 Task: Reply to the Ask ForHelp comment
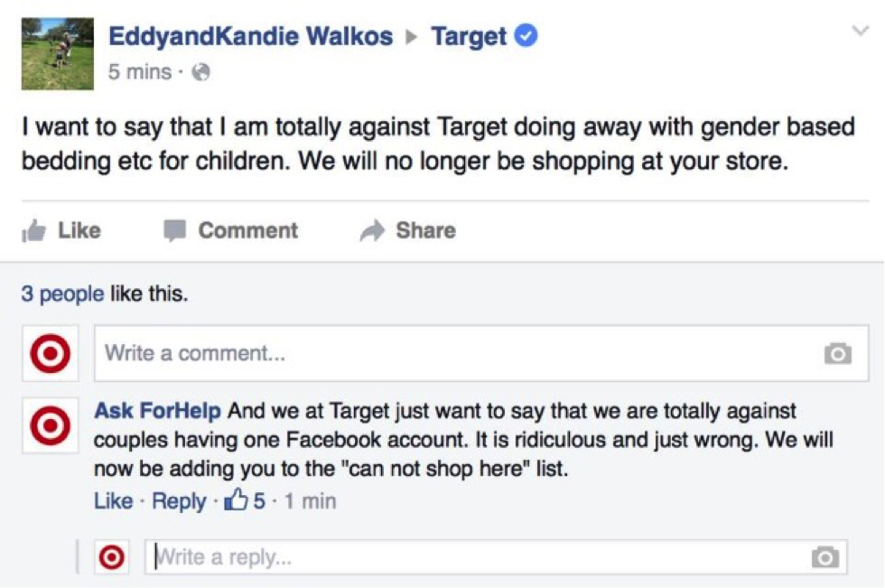click(x=179, y=500)
